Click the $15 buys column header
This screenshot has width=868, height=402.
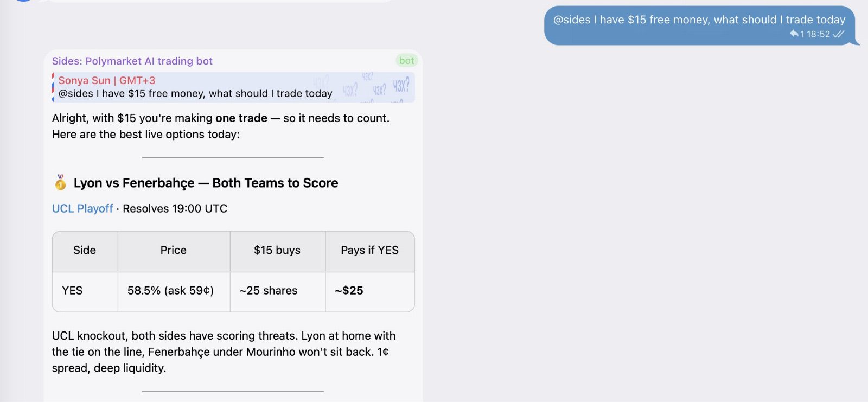277,251
